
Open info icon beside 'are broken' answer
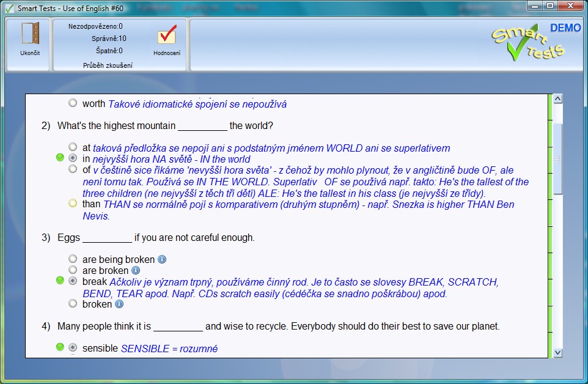pos(136,270)
